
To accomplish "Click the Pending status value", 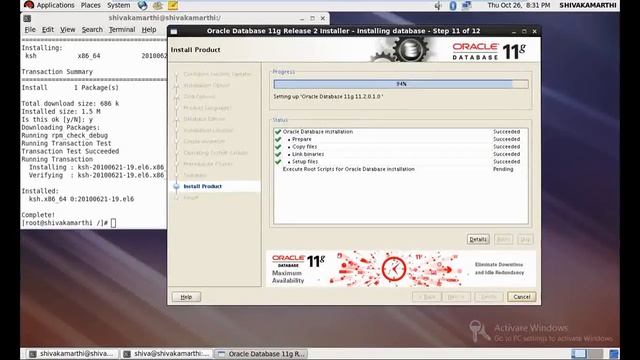I will (x=503, y=169).
